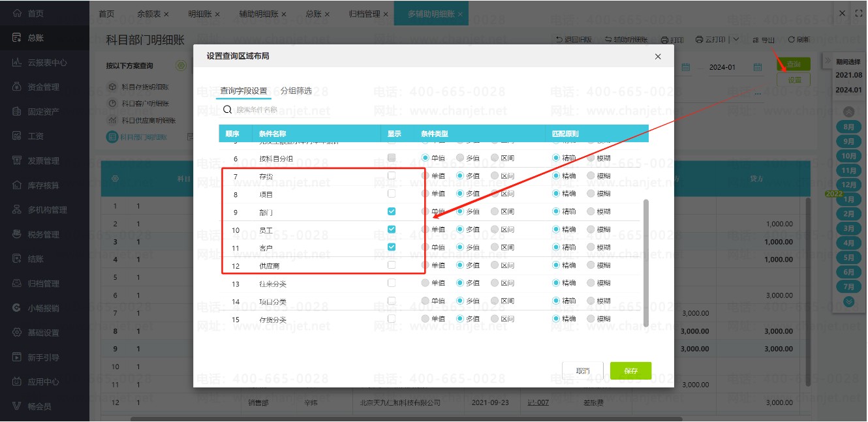Switch to 查询字段设置 tab
The image size is (868, 422).
[243, 91]
